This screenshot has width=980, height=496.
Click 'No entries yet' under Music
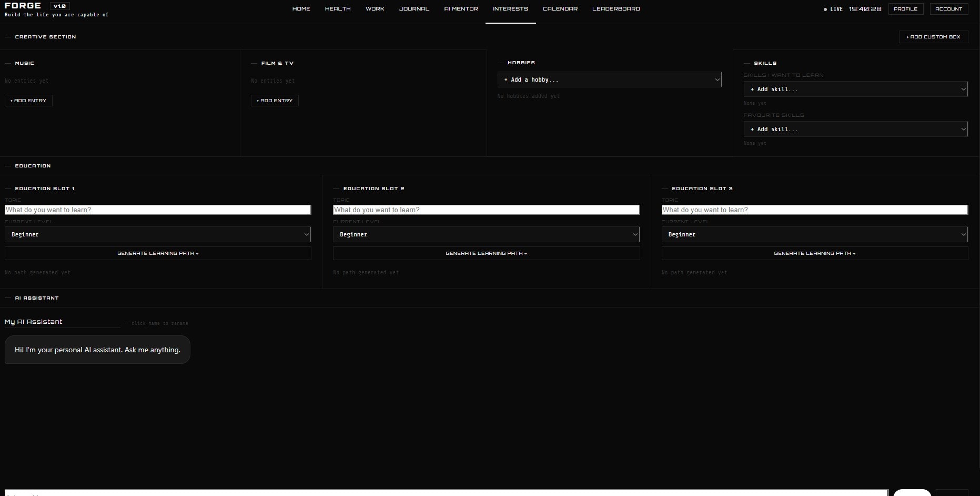tap(26, 81)
